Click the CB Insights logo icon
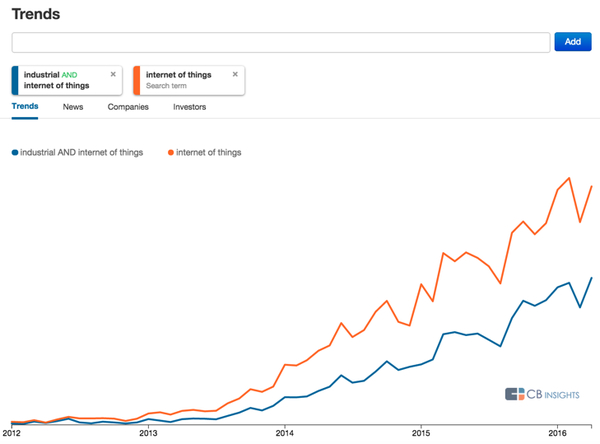 pyautogui.click(x=515, y=394)
